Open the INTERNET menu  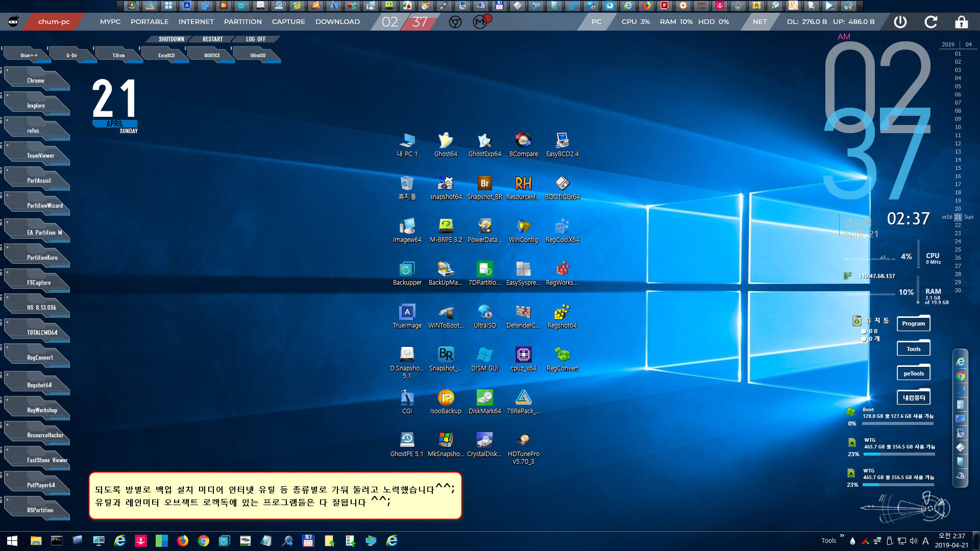(x=196, y=22)
